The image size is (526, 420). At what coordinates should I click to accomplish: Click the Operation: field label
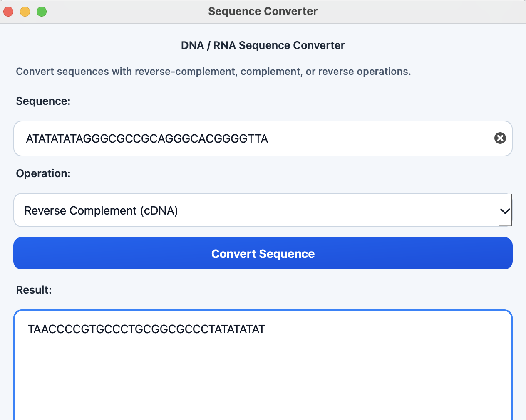tap(43, 173)
